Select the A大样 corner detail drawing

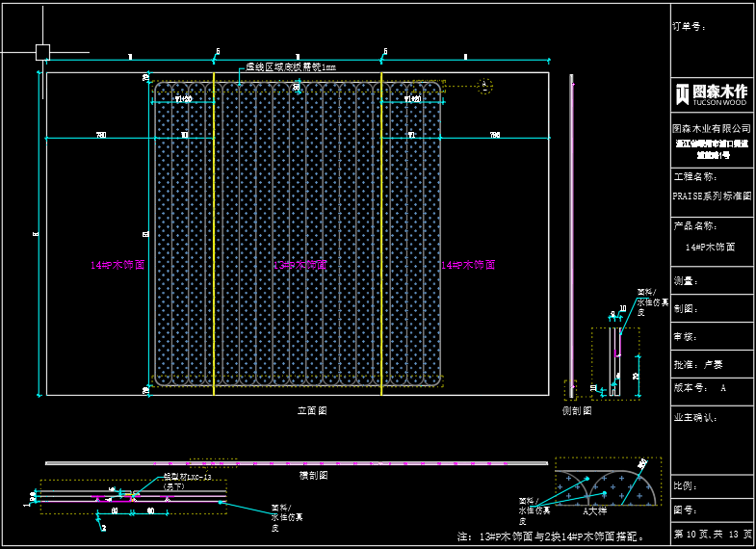(x=609, y=483)
